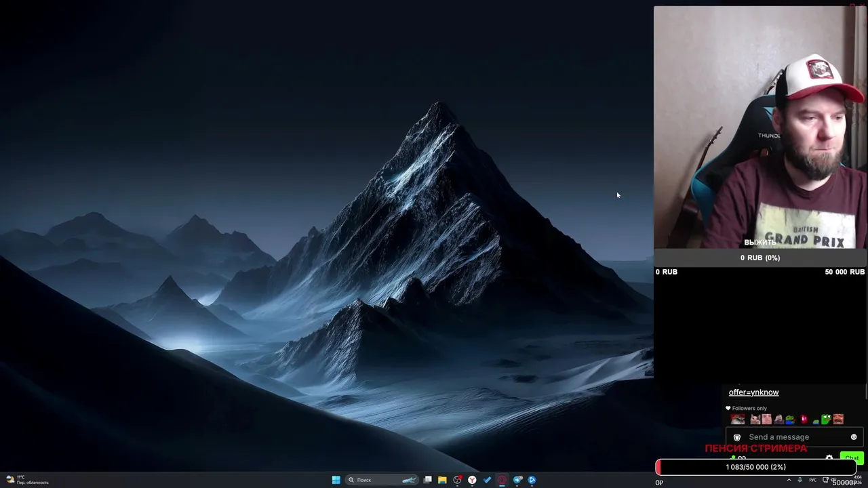This screenshot has width=868, height=488.
Task: Switch the РУС keyboard language indicator
Action: (x=812, y=480)
